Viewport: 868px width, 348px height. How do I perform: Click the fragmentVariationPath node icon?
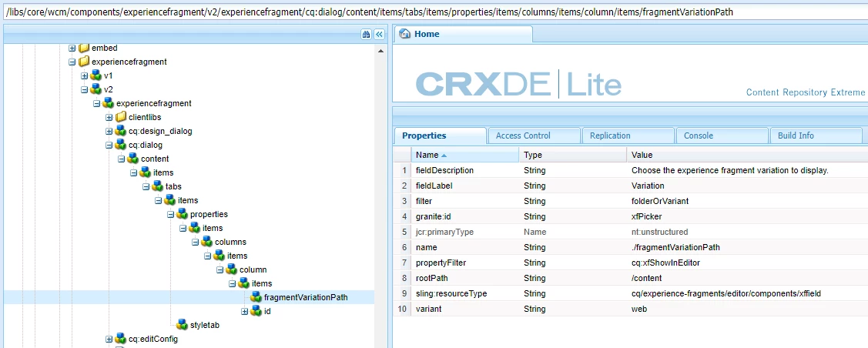point(256,297)
